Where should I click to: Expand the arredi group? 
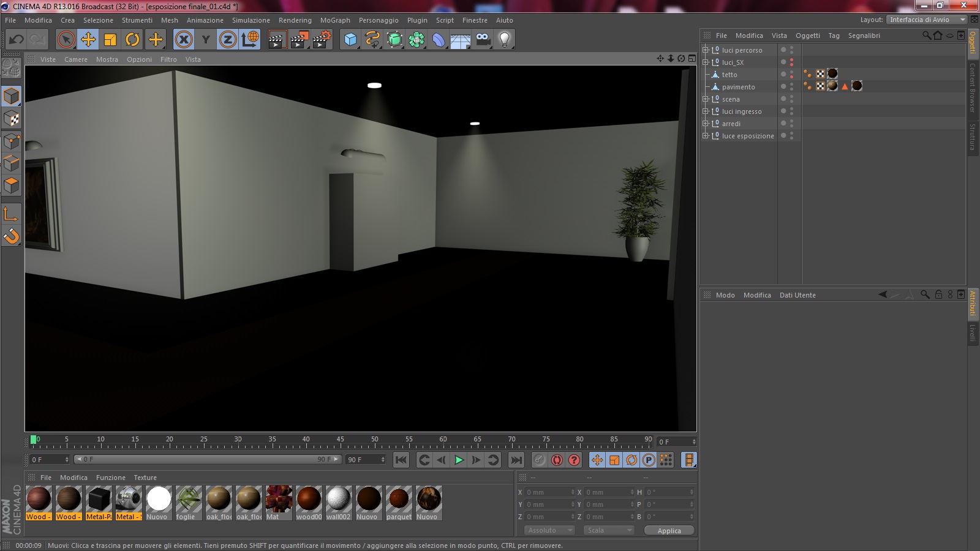705,124
